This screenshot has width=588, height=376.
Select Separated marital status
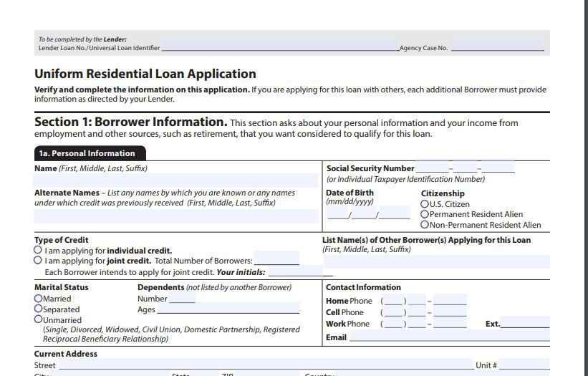(39, 309)
